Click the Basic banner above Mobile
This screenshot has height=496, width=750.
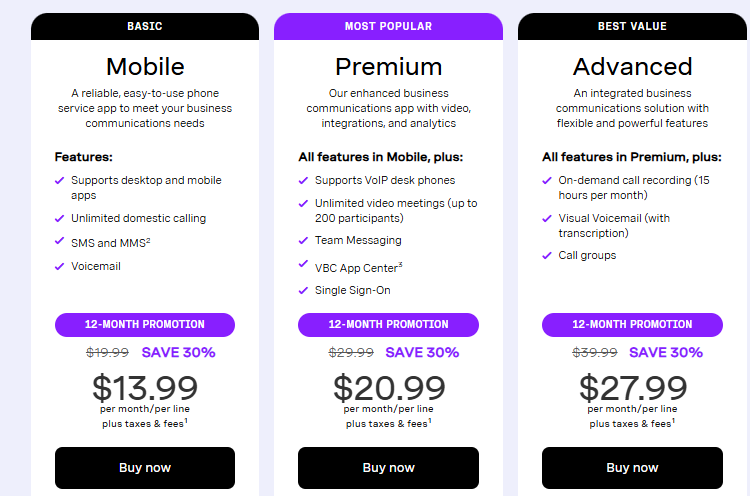tap(145, 26)
